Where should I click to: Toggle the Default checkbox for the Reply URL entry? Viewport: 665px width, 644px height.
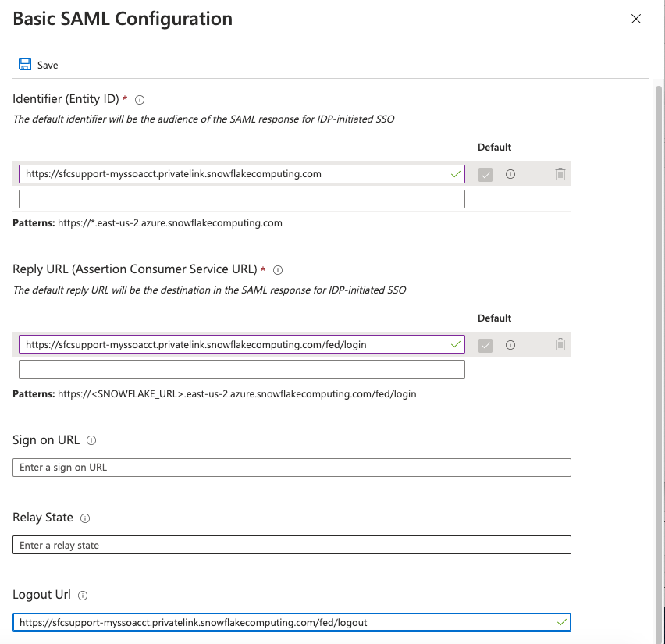point(485,344)
